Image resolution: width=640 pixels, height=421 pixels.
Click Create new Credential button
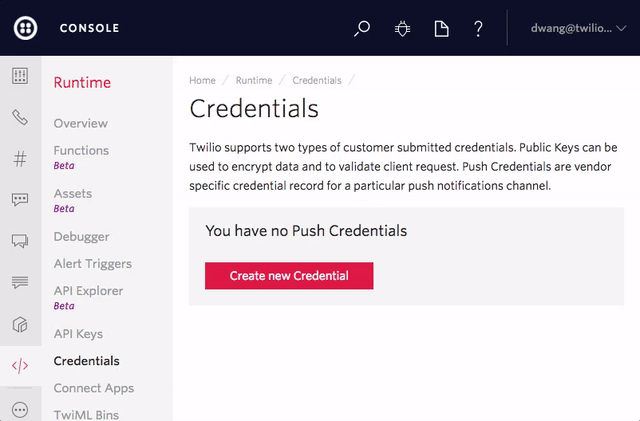[289, 276]
